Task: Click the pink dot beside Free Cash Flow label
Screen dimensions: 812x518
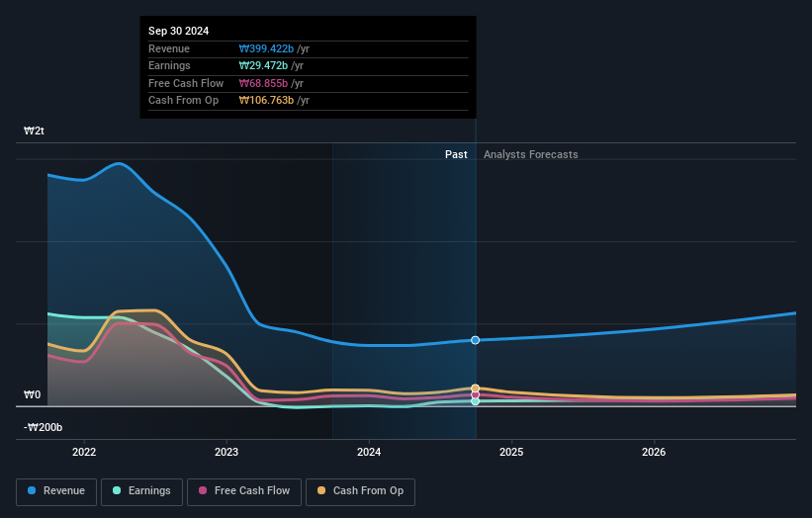Action: (x=204, y=491)
